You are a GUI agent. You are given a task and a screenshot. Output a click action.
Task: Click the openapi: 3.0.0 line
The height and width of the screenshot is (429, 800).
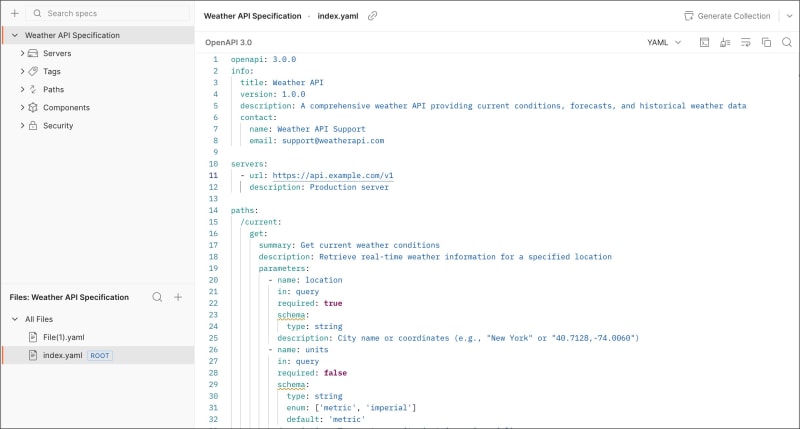263,59
